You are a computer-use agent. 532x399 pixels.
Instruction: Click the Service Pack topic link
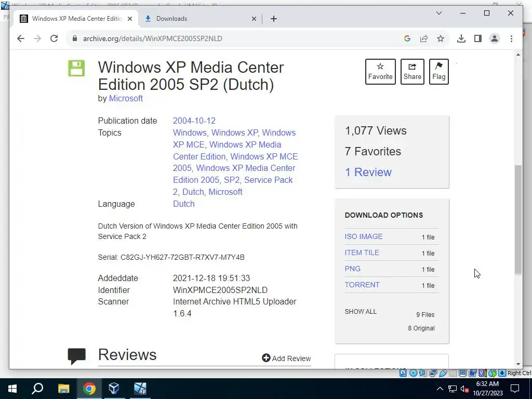point(269,180)
